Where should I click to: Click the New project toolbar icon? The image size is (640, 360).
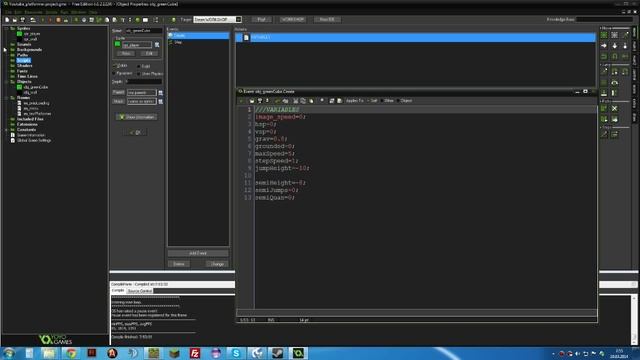tap(7, 20)
